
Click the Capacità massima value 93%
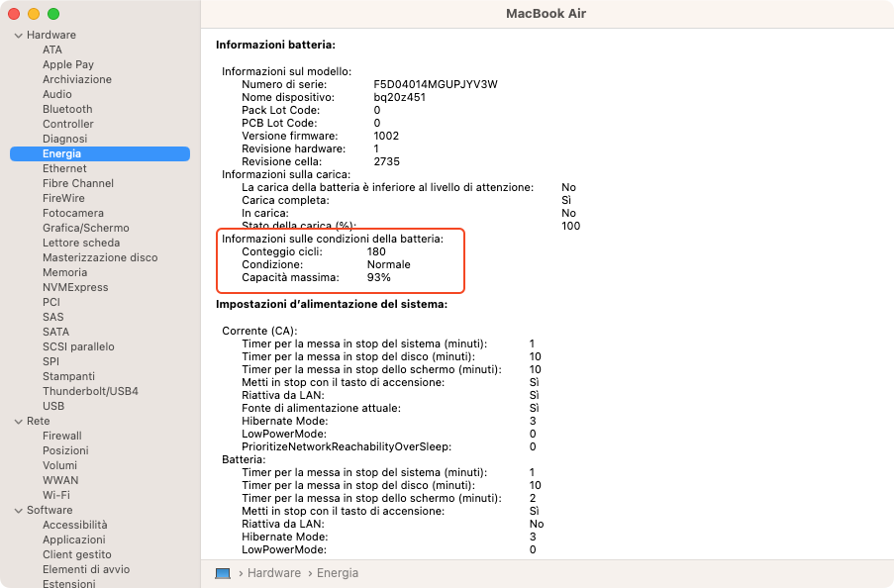tap(378, 278)
